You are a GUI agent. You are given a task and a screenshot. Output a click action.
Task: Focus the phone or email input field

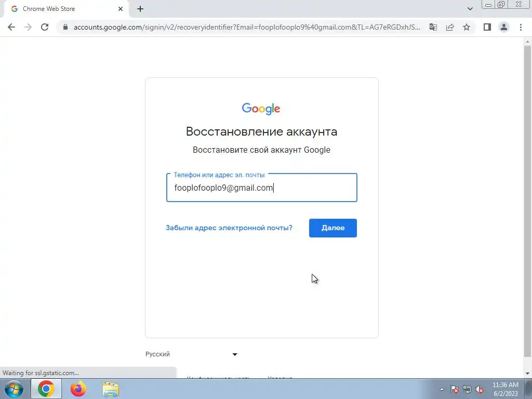[262, 188]
